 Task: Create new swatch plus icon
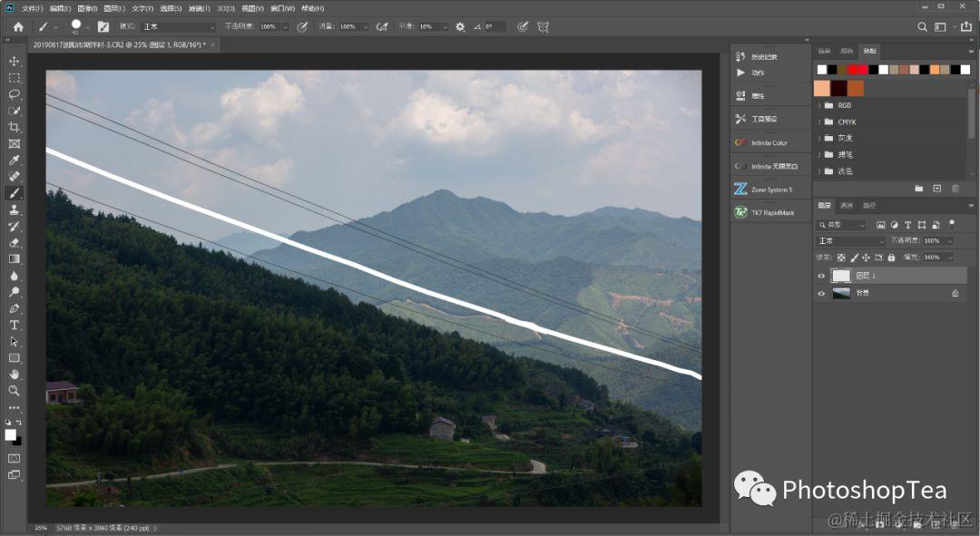pyautogui.click(x=936, y=188)
